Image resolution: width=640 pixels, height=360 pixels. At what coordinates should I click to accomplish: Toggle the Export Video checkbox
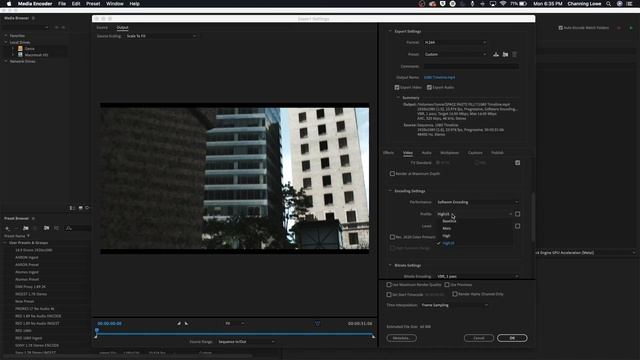397,87
